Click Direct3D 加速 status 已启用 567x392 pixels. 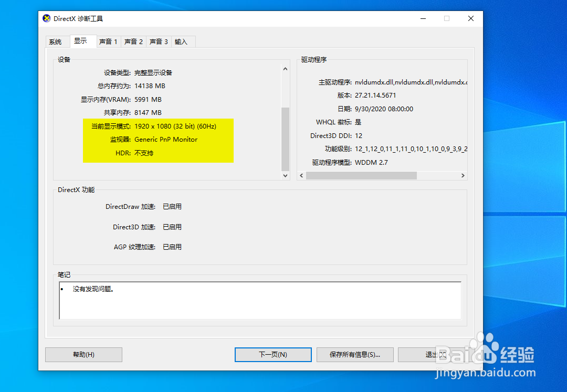[172, 227]
